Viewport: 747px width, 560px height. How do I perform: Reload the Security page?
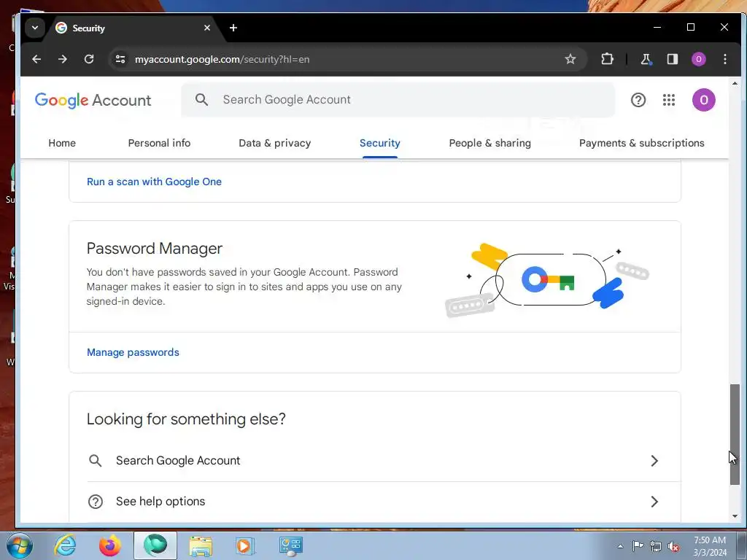tap(89, 59)
